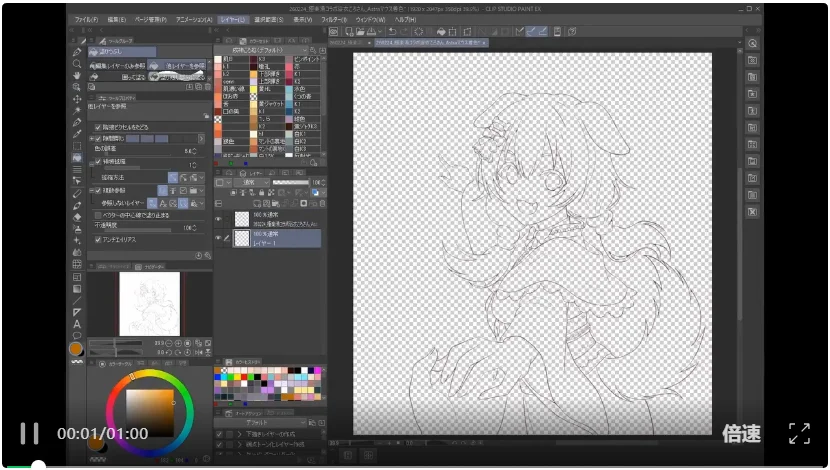Select the Gradient tool
The width and height of the screenshot is (830, 470).
pos(77,288)
